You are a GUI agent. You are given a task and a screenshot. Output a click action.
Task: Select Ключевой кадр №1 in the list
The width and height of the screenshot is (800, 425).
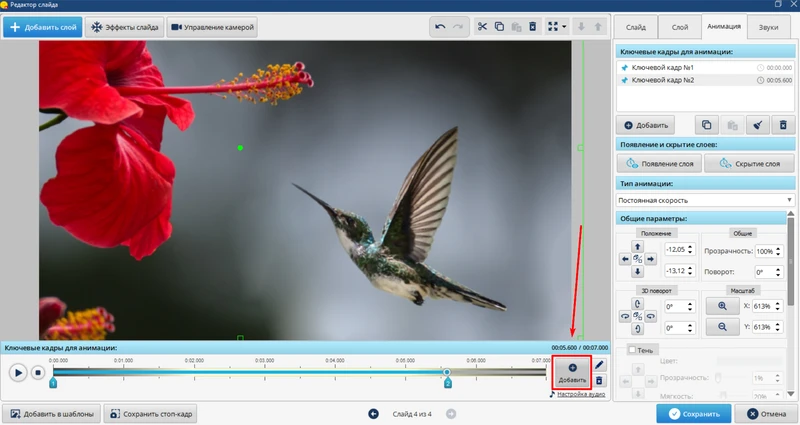[665, 67]
